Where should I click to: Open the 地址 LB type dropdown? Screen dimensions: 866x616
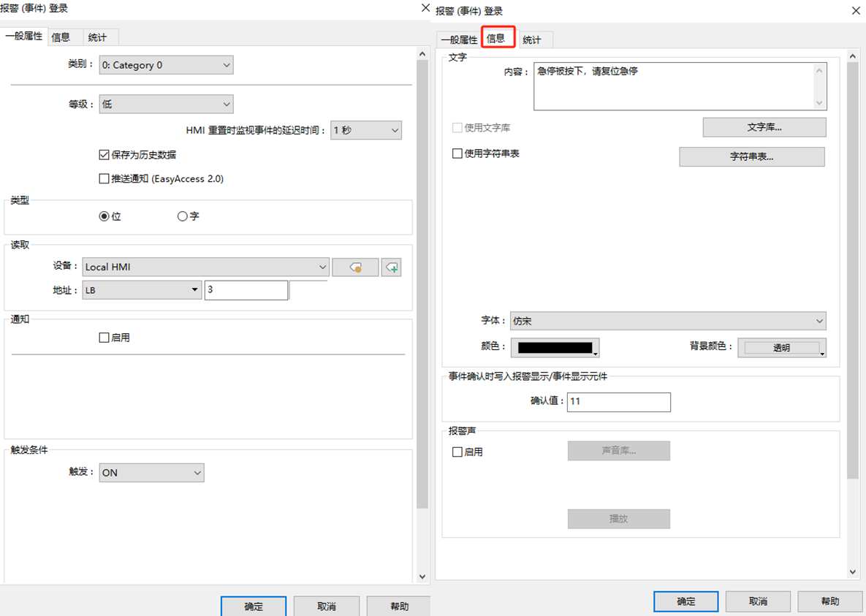click(142, 289)
